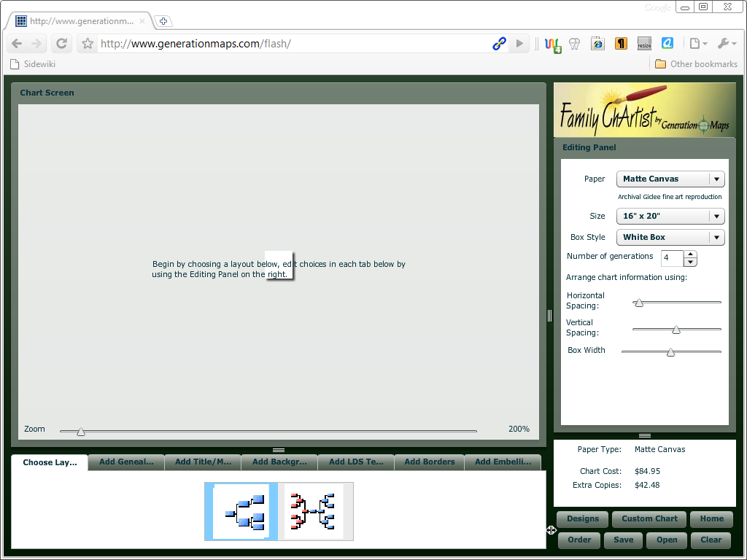This screenshot has width=747, height=560.
Task: Click the Horizontal Spacing slider handle
Action: click(x=638, y=302)
